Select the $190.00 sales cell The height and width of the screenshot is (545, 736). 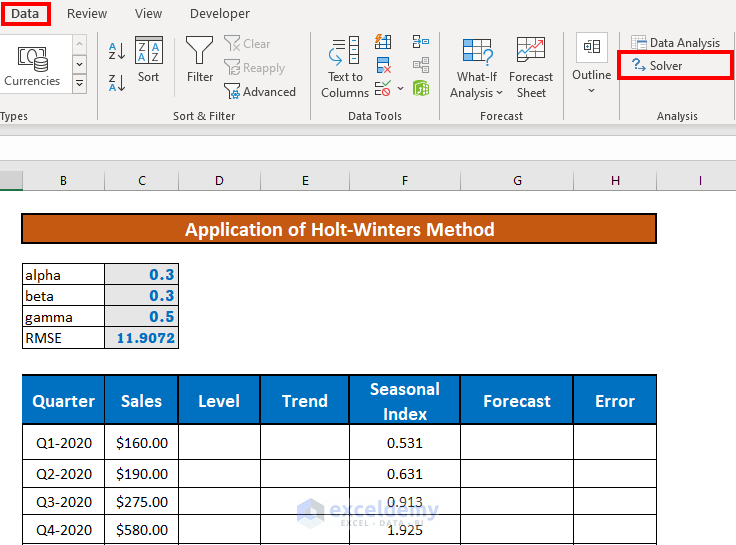tap(141, 474)
